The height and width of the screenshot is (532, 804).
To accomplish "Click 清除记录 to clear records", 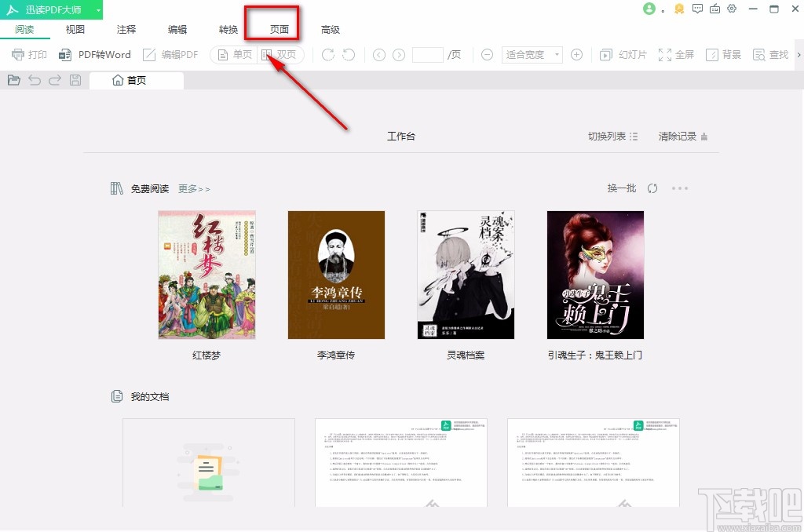I will point(677,135).
